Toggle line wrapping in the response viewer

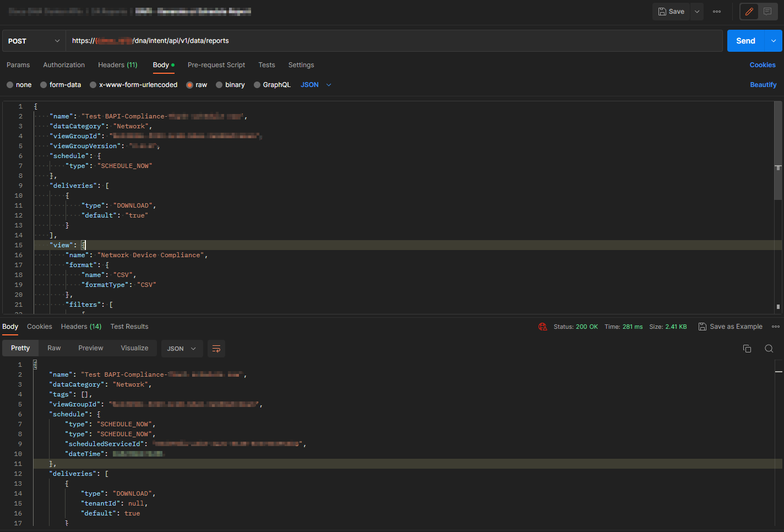pos(216,348)
